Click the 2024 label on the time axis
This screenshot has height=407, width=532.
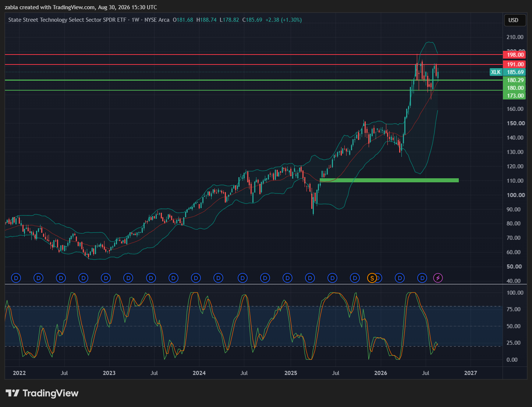[x=199, y=373]
